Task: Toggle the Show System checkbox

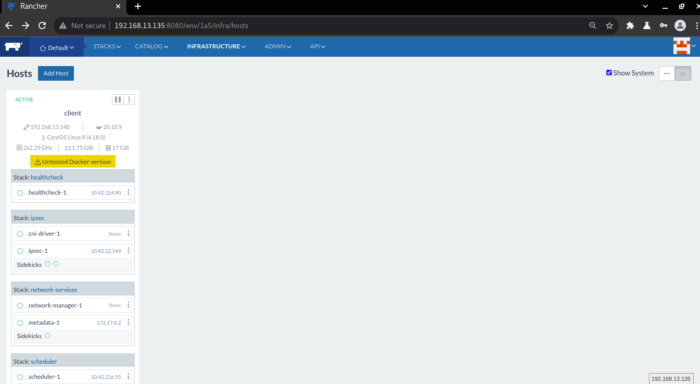Action: pyautogui.click(x=608, y=73)
